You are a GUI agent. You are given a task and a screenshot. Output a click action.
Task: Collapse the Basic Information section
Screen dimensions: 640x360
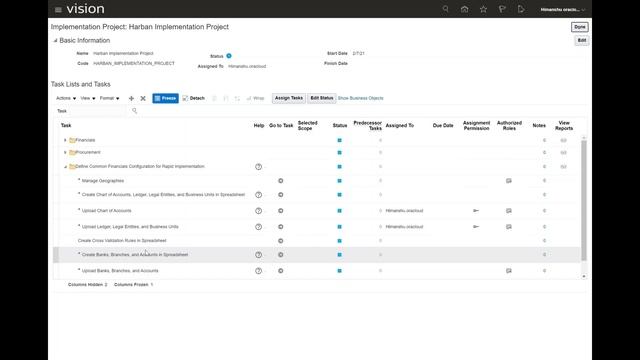pyautogui.click(x=55, y=40)
